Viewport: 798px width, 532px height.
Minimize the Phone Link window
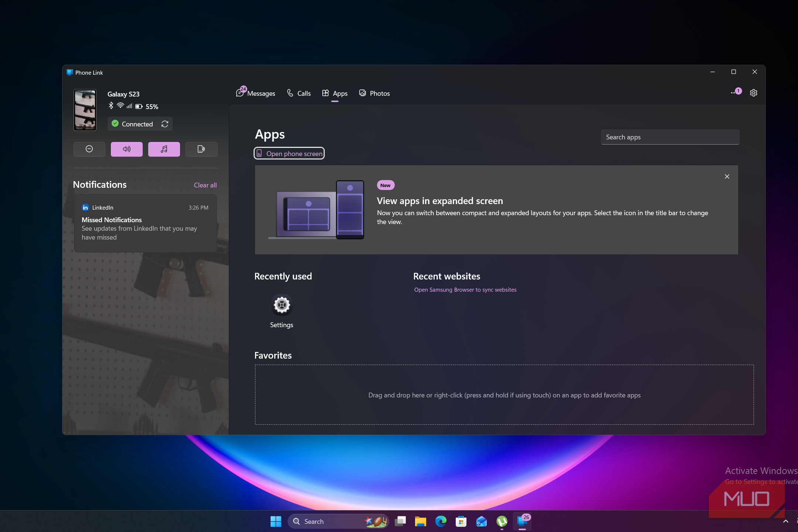713,72
